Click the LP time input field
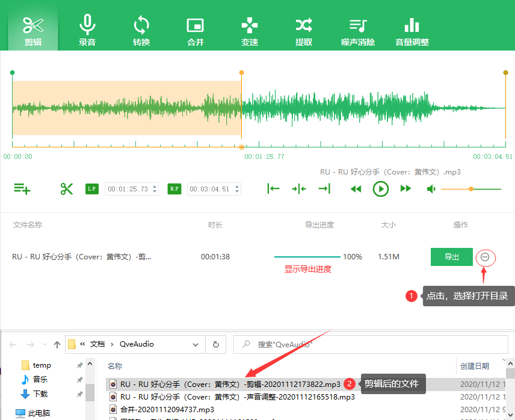 (128, 189)
